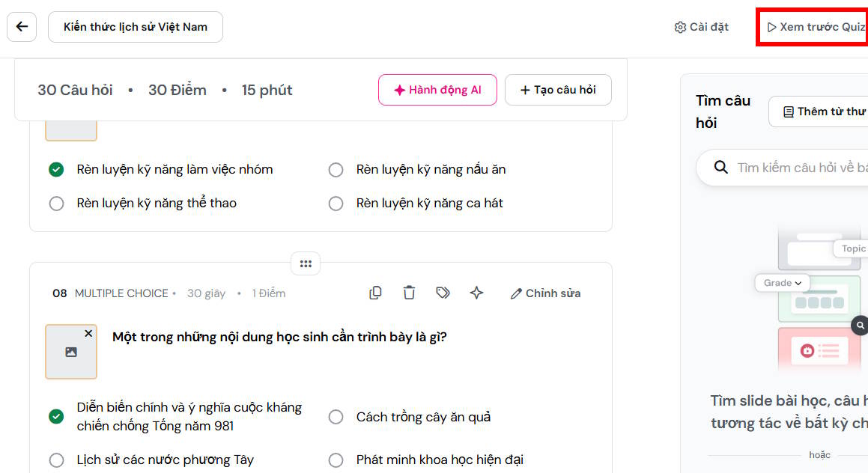This screenshot has height=473, width=868.
Task: Click the MULTIPLE CHOICE label on question 08
Action: pos(121,293)
